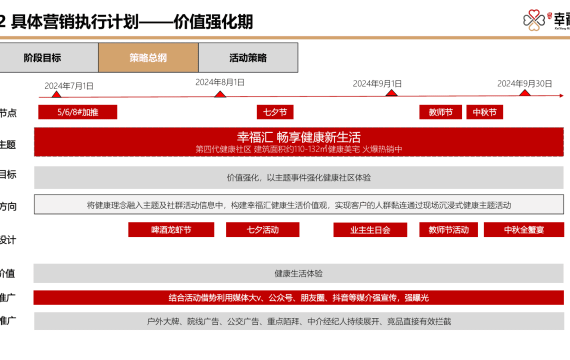Click the 中秋节 node box
Screen dimensions: 570x360
[x=485, y=112]
